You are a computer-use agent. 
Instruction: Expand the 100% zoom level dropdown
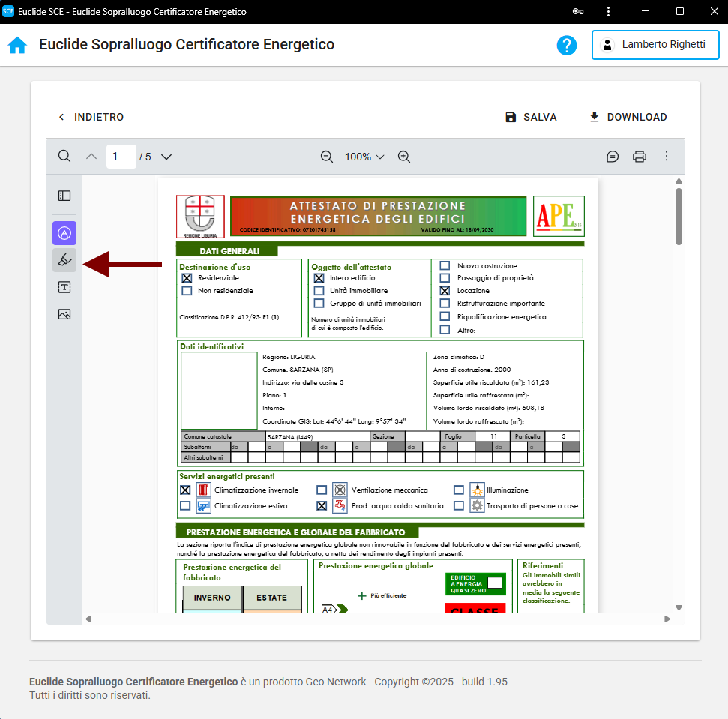pyautogui.click(x=364, y=157)
